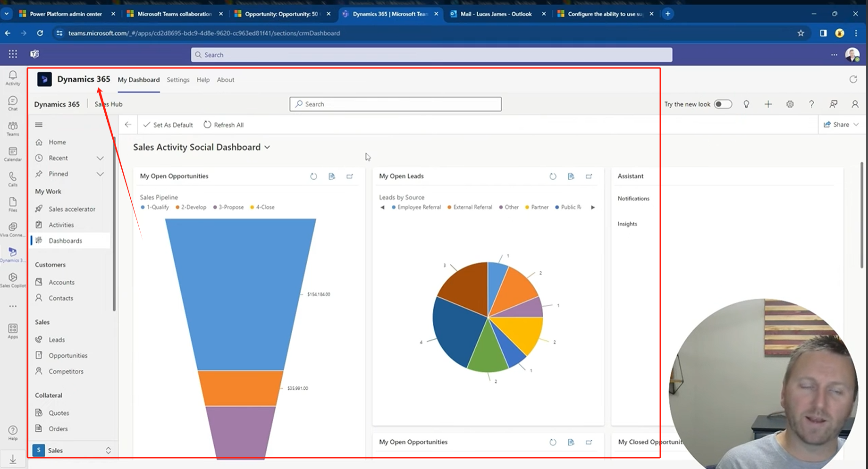The image size is (868, 469).
Task: View records icon for My Open Opportunities
Action: coord(332,176)
